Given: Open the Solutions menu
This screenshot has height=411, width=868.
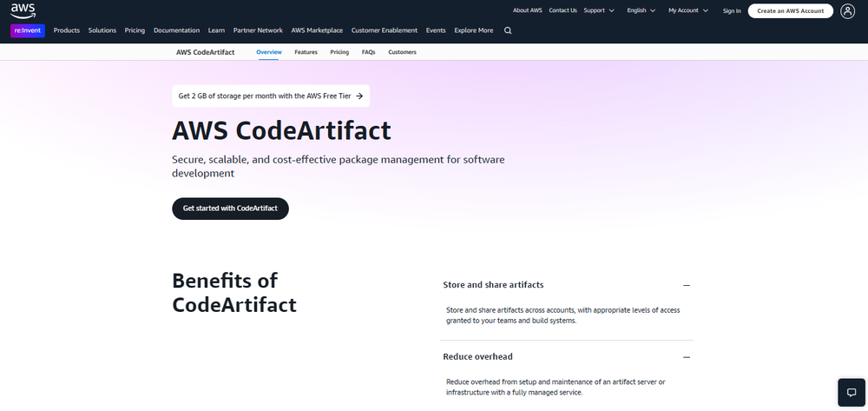Looking at the screenshot, I should pyautogui.click(x=102, y=30).
